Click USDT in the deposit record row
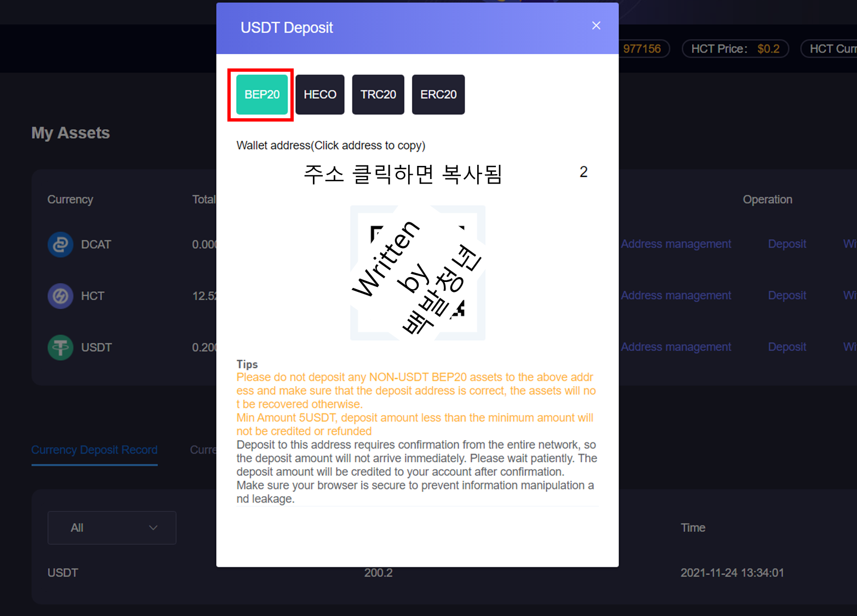Viewport: 857px width, 616px height. (62, 573)
